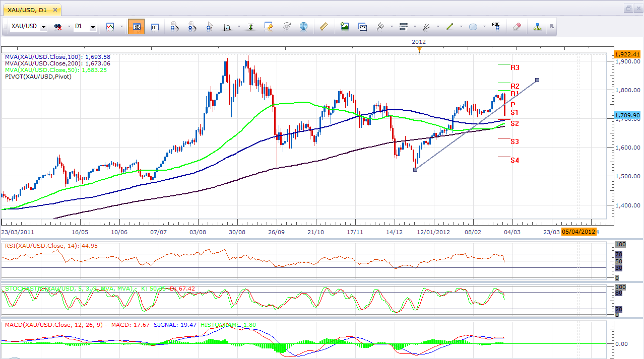
Task: Toggle the highlighted orange toolbar button
Action: click(136, 27)
